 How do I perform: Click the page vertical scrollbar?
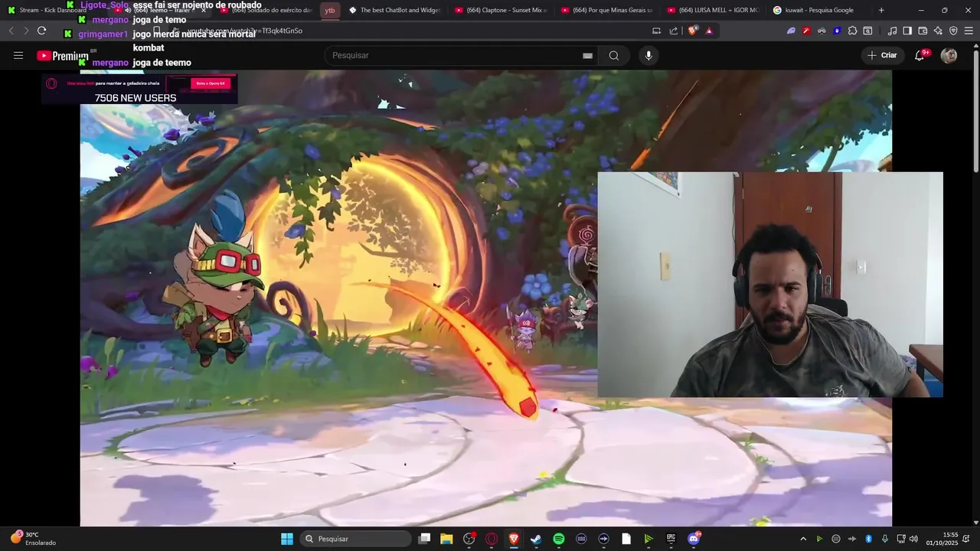coord(975,111)
